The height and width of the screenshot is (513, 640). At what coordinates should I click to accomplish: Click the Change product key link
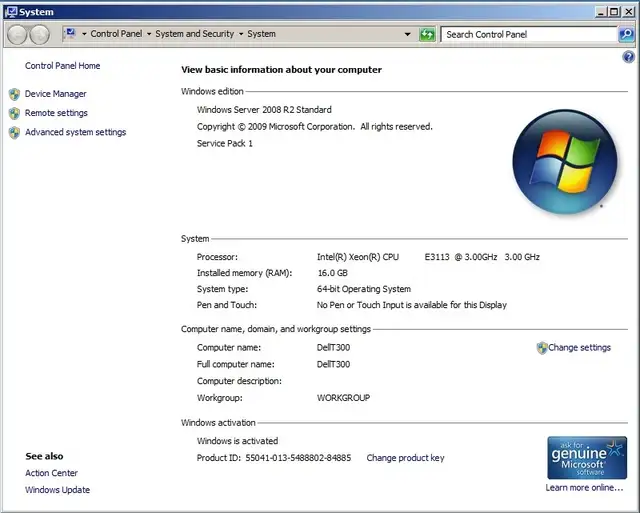click(405, 458)
